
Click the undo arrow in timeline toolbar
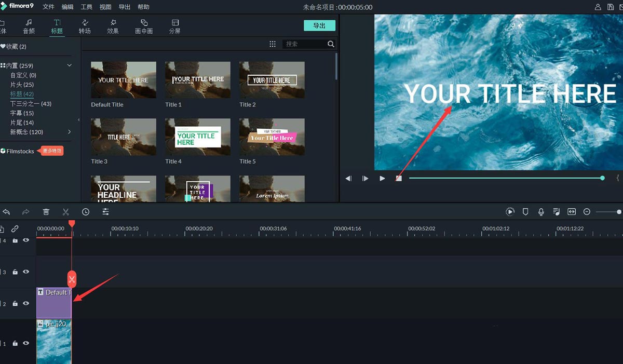[x=6, y=212]
